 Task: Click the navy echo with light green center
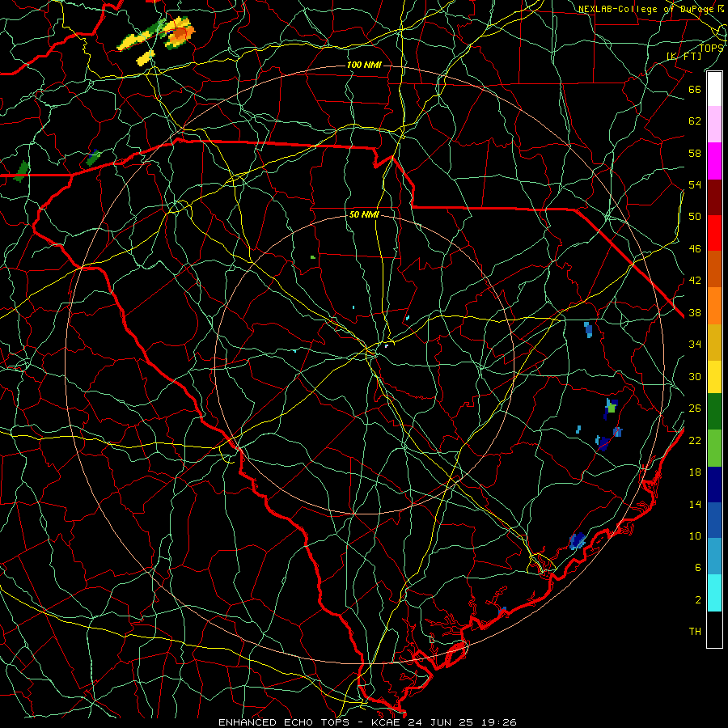tap(611, 408)
